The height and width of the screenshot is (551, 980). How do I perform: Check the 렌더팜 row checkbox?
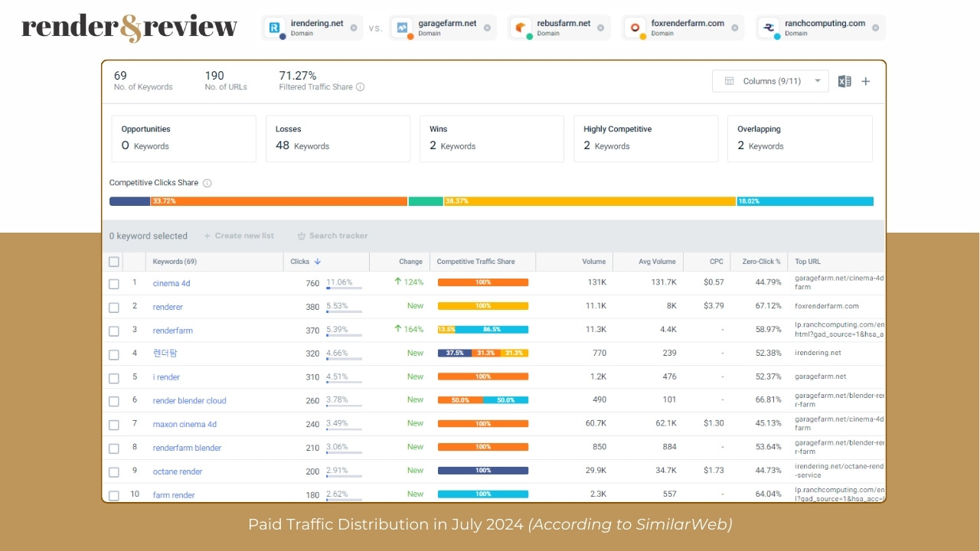coord(114,354)
